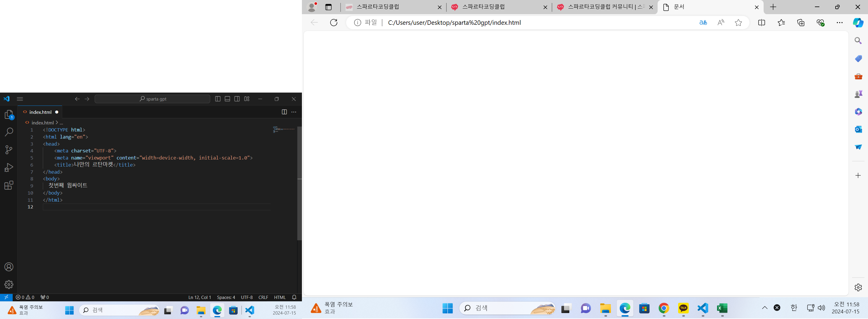Open KakaoTalk from the taskbar
The width and height of the screenshot is (868, 319).
pyautogui.click(x=683, y=308)
